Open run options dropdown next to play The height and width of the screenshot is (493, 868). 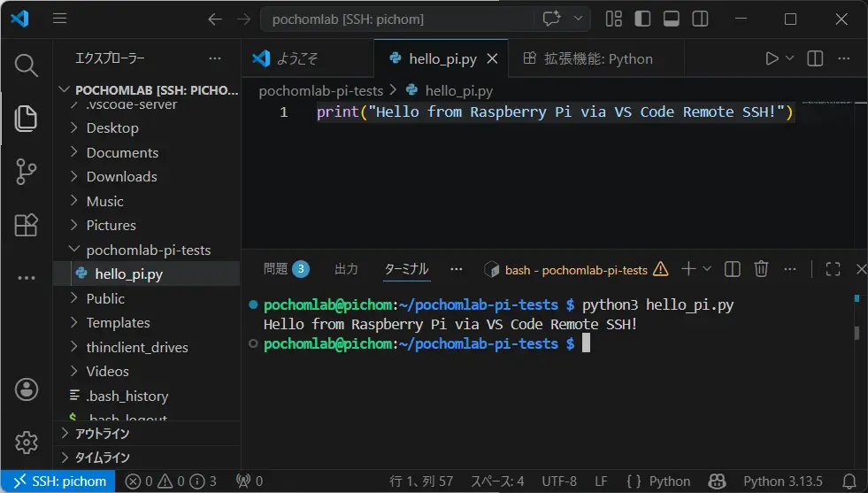click(790, 58)
